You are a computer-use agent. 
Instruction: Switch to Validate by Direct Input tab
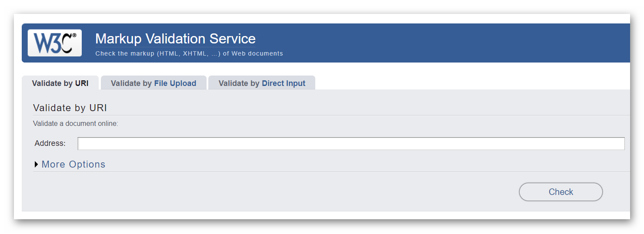[x=262, y=83]
